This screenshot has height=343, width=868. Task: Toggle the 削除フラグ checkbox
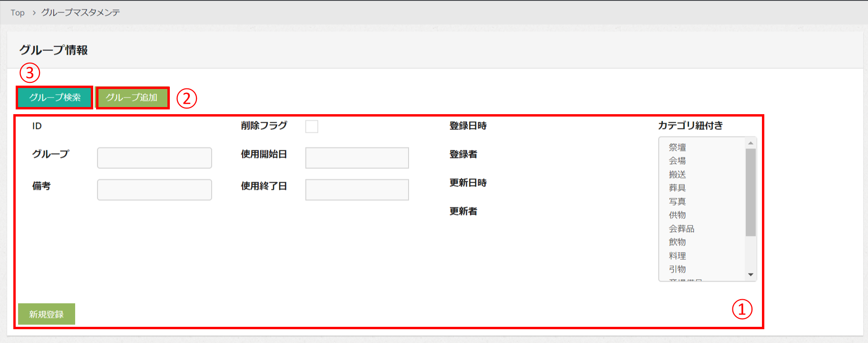[x=312, y=127]
